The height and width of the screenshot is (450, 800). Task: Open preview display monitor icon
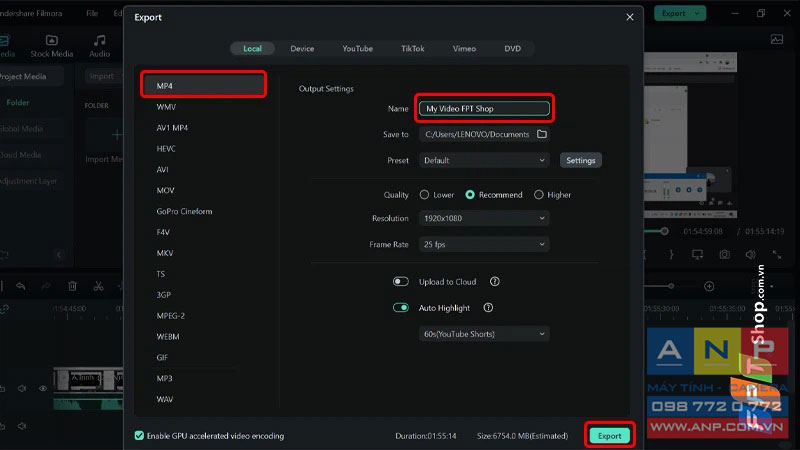point(697,254)
